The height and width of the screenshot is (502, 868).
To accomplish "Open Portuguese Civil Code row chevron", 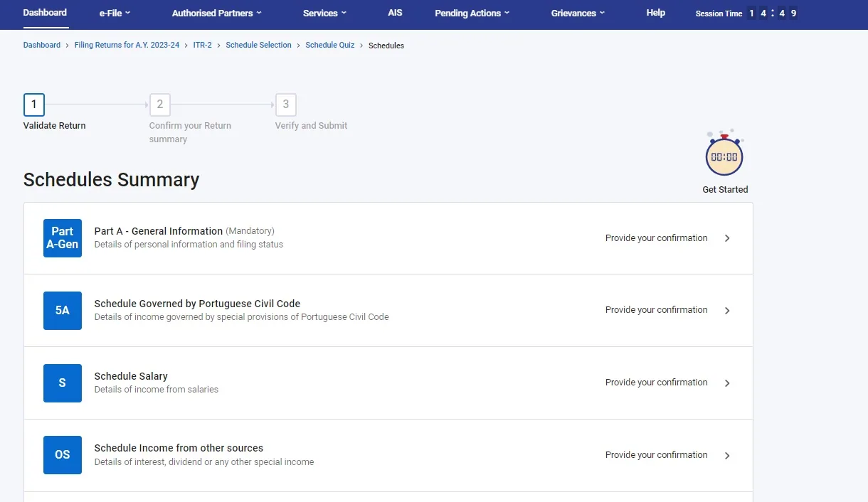I will [x=727, y=311].
